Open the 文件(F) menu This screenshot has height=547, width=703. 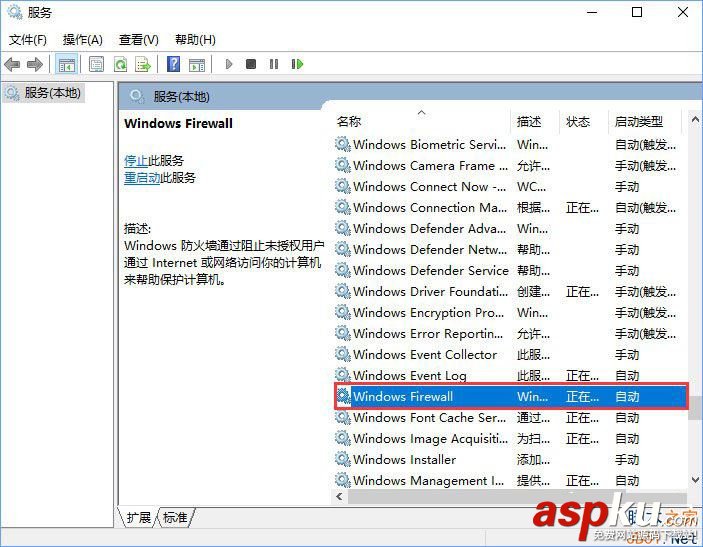27,40
